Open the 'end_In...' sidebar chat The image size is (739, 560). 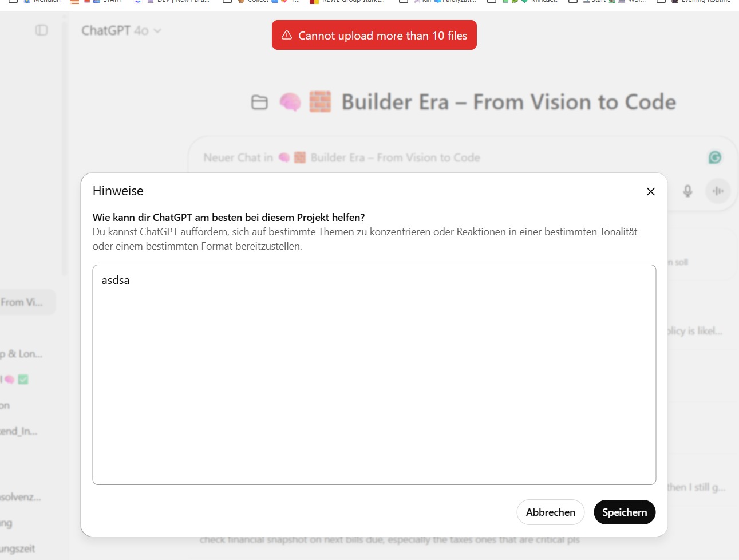tap(19, 431)
